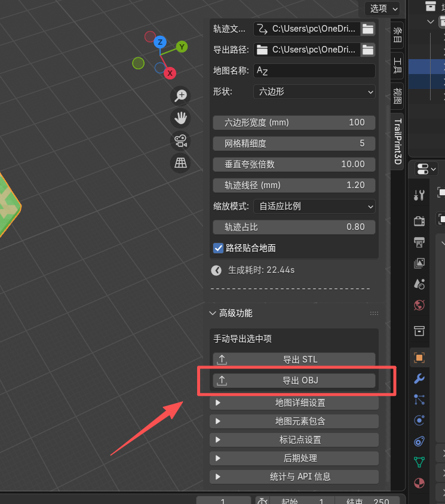This screenshot has height=504, width=445.
Task: Collapse the 高级功能 panel
Action: pyautogui.click(x=213, y=313)
